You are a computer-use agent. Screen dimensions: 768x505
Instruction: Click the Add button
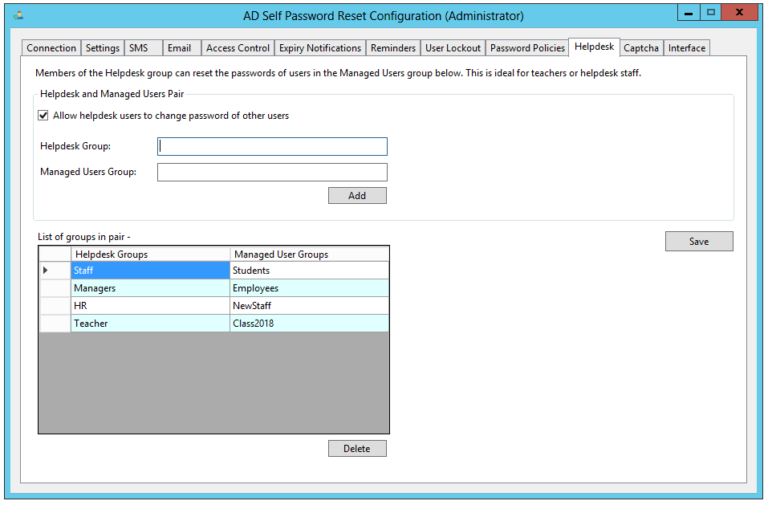coord(357,195)
